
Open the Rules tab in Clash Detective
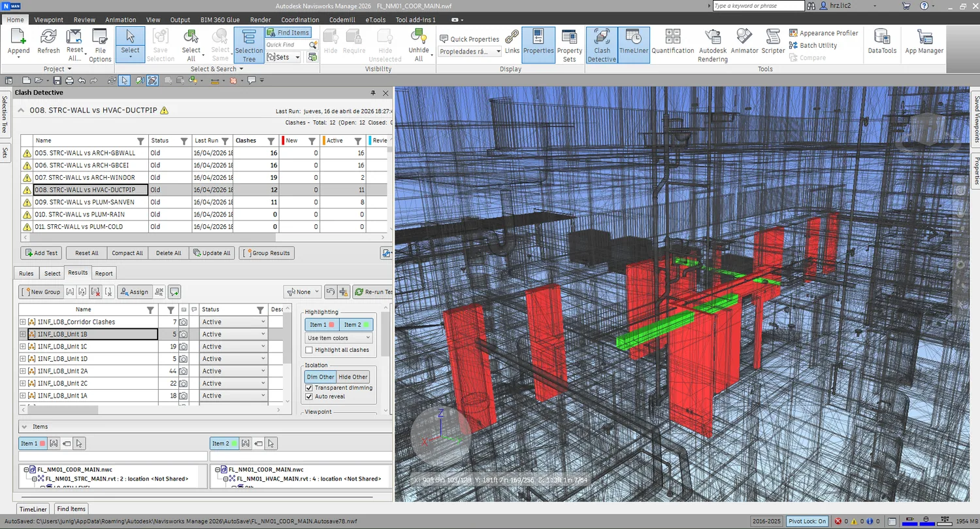click(x=26, y=273)
